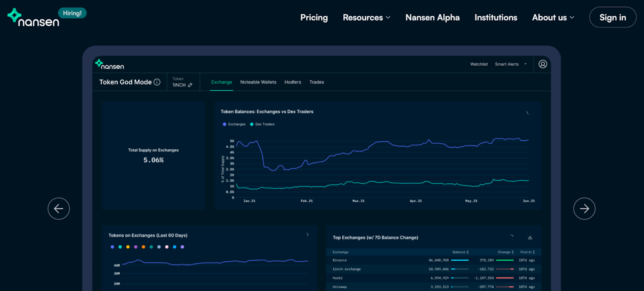Click the pencil edit icon beside 1INCH
Viewport: 644px width, 291px height.
190,85
